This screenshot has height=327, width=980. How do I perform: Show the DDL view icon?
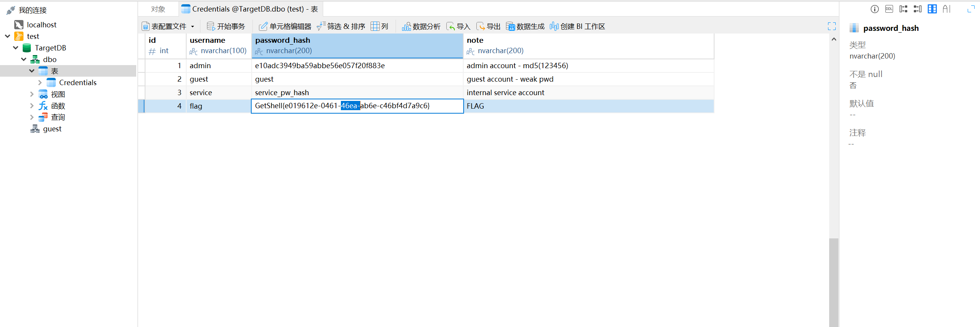(889, 9)
